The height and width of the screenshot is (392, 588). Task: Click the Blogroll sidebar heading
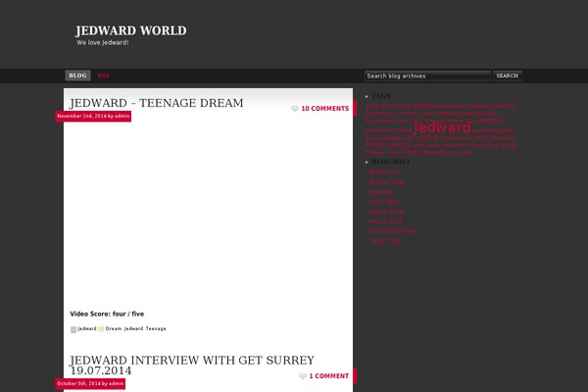coord(391,162)
